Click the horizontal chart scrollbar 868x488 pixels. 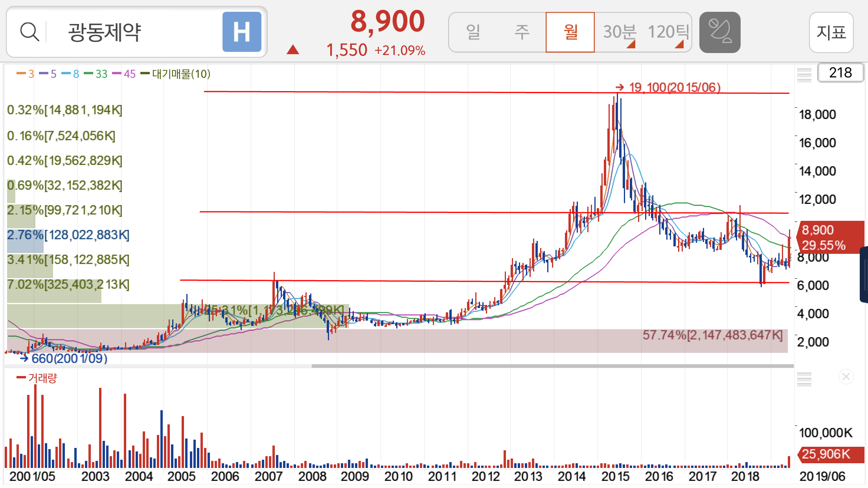552,366
